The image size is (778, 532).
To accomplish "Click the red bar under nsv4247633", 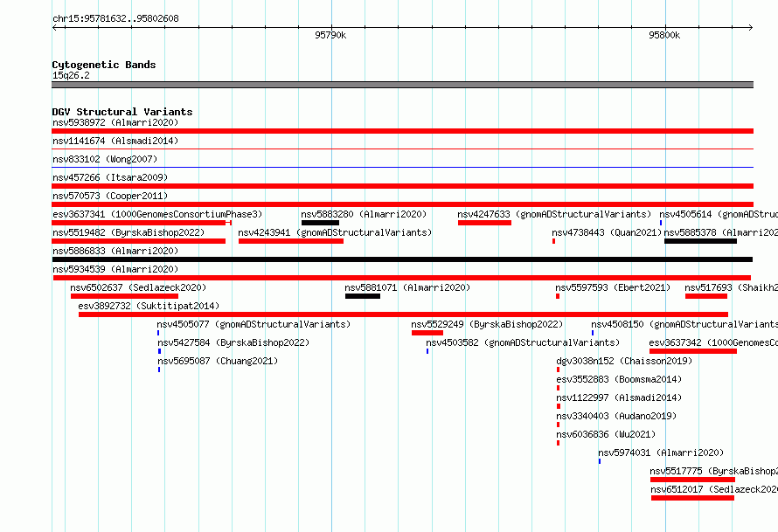I will pos(484,223).
